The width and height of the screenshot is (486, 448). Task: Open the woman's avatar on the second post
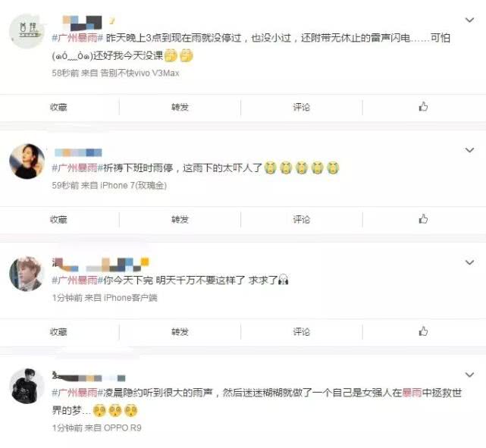pyautogui.click(x=27, y=161)
